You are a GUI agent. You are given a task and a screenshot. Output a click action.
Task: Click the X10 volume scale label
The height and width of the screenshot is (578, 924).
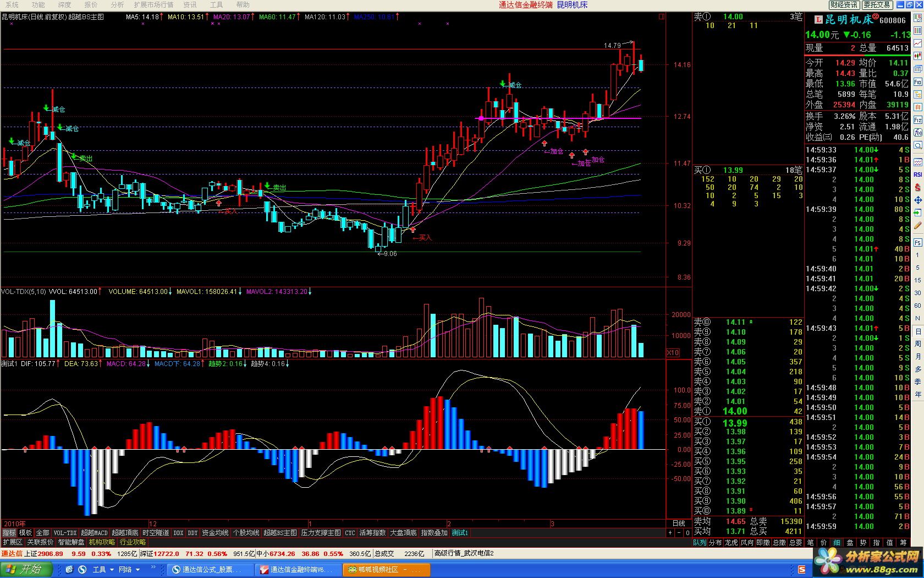point(673,352)
